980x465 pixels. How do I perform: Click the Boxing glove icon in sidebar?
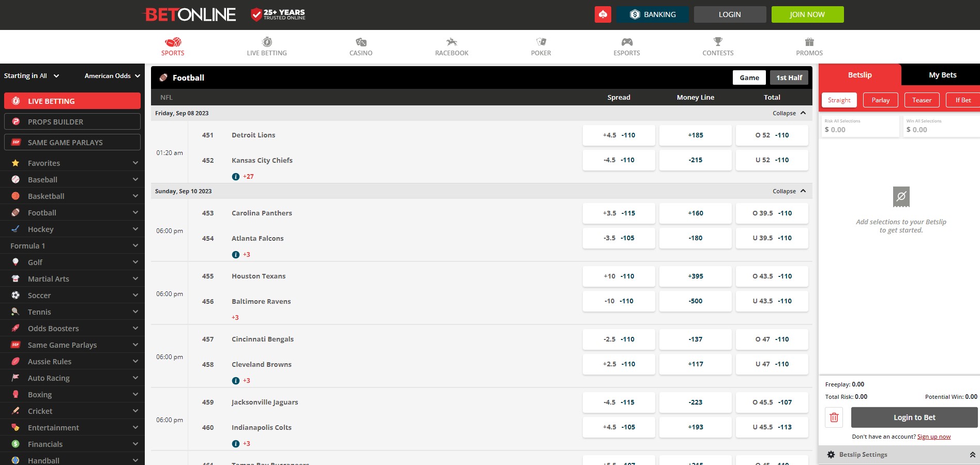coord(16,394)
